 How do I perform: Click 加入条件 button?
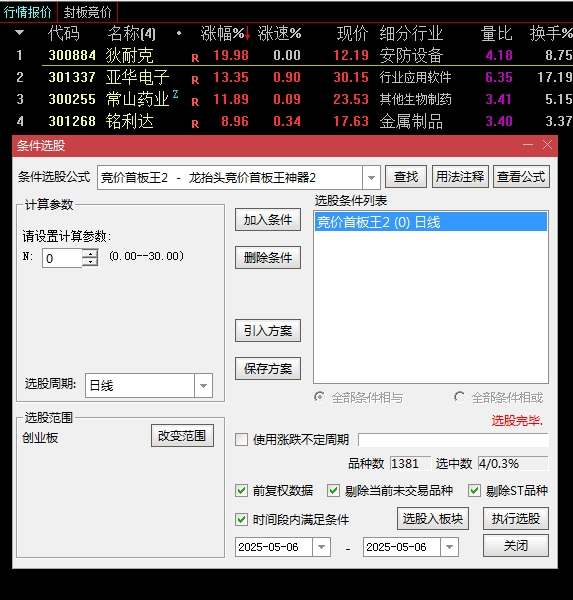coord(268,220)
